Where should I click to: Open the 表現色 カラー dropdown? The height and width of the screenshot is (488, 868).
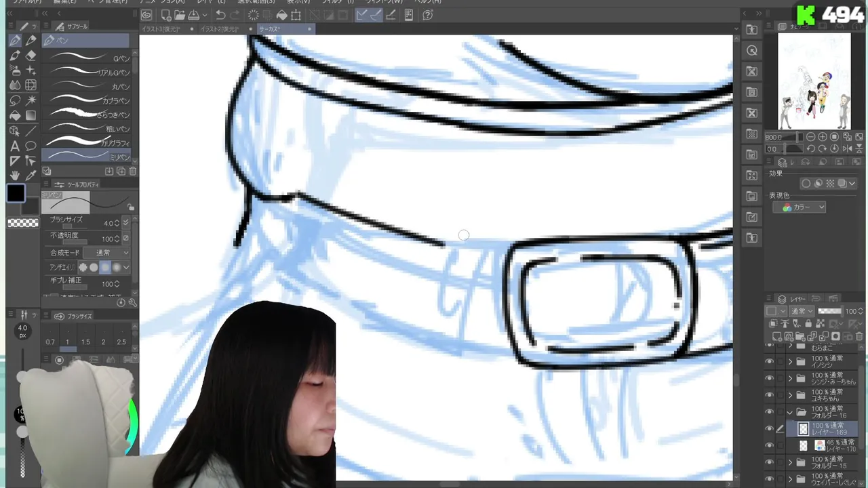click(x=800, y=207)
